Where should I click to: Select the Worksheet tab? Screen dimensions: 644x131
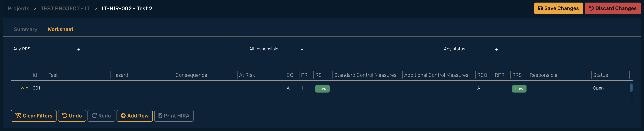[60, 29]
